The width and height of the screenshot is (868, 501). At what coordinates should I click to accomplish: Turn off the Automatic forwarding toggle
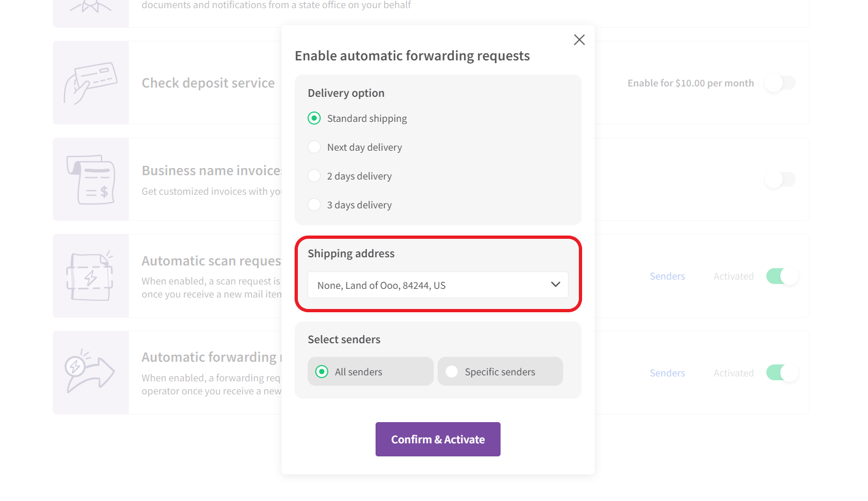pos(782,373)
